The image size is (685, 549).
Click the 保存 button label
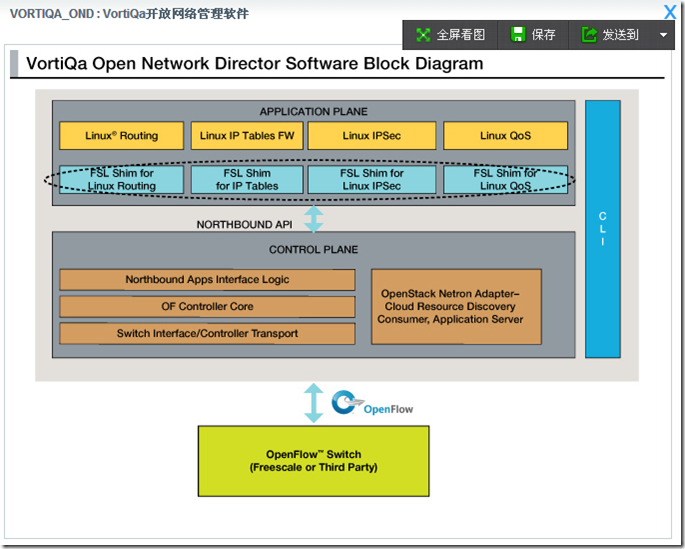pos(543,35)
